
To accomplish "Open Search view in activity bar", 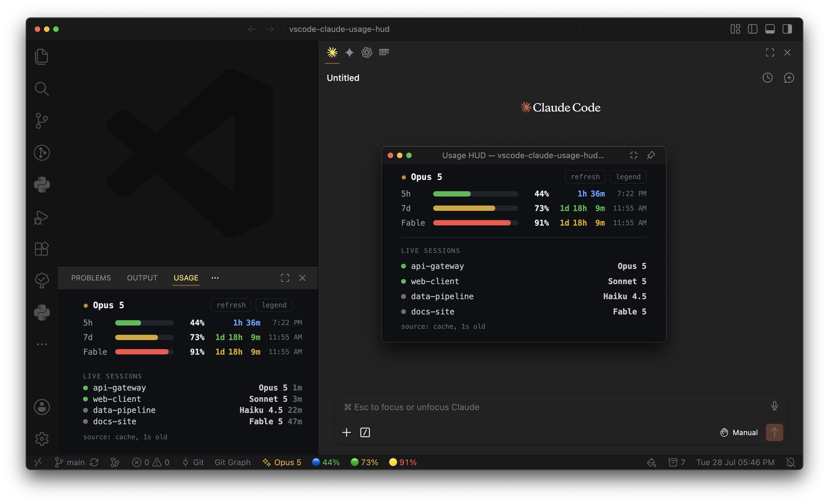I will 41,89.
